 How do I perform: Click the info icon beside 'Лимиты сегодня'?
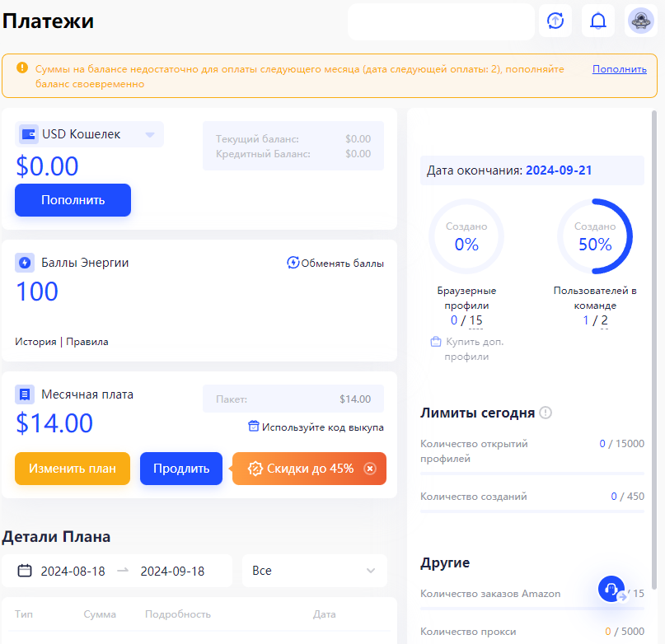546,413
